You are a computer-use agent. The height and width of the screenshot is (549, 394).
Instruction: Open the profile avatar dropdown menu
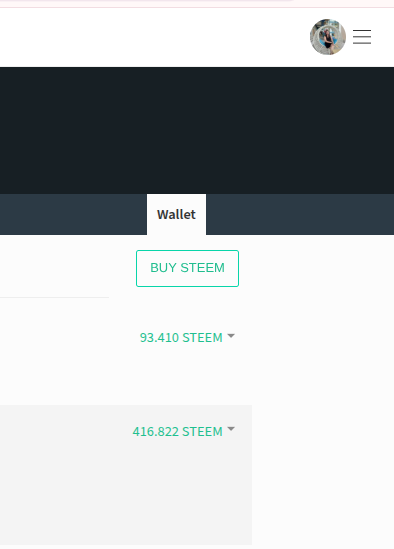(328, 37)
